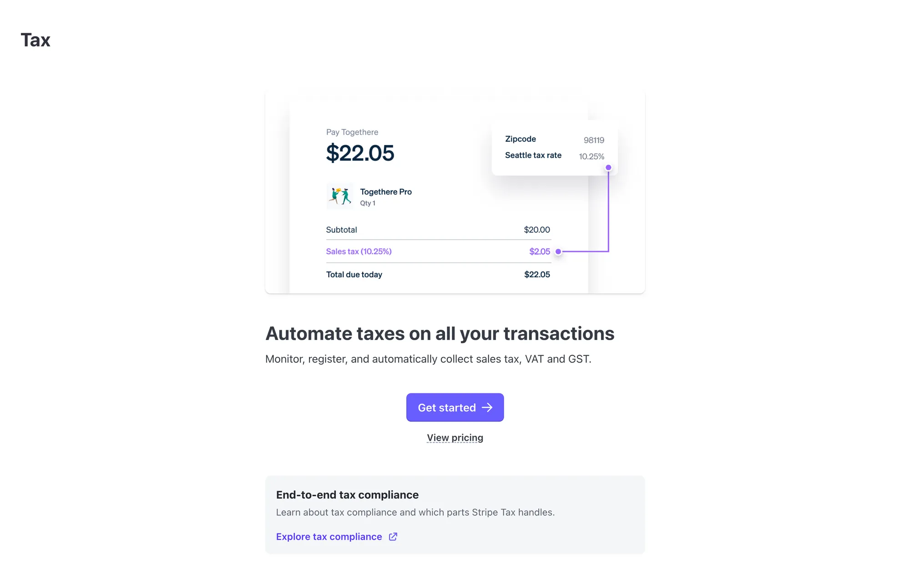
Task: Click the arrow icon inside Get started button
Action: click(487, 407)
